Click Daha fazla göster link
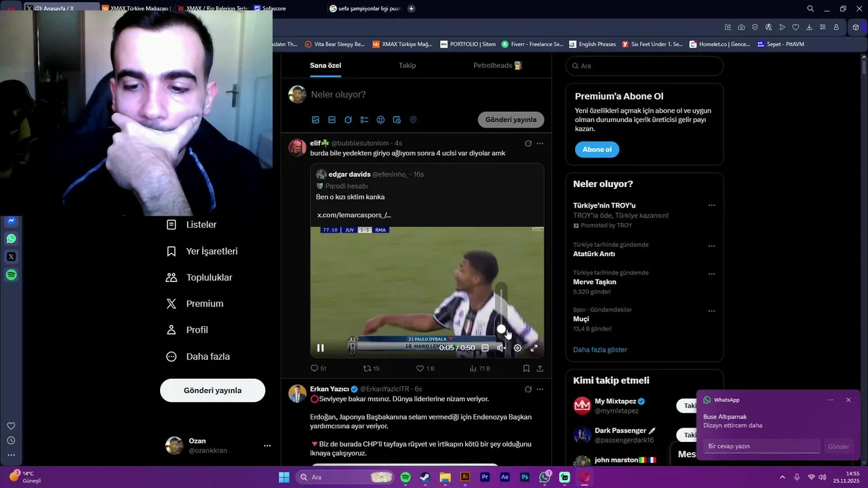 [600, 350]
